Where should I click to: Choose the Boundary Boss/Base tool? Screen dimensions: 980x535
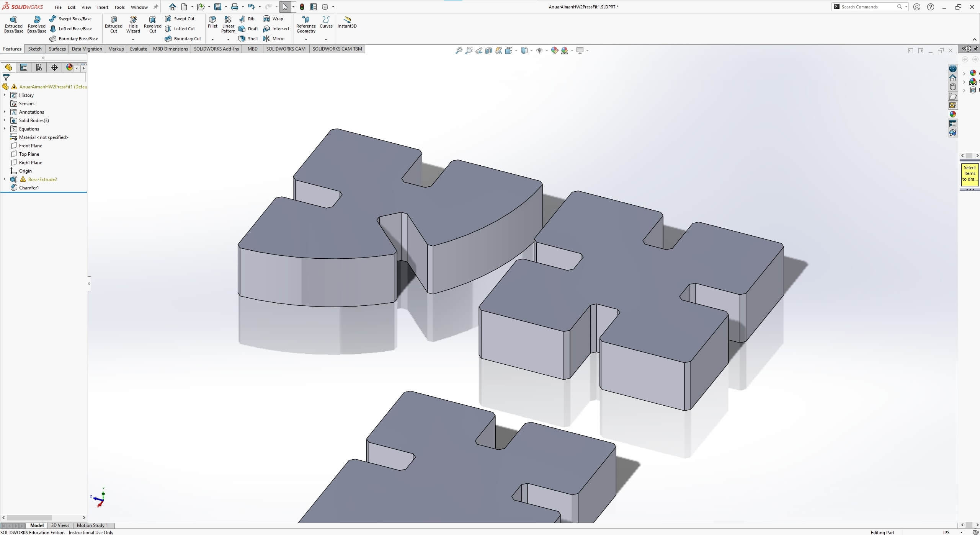pos(74,39)
